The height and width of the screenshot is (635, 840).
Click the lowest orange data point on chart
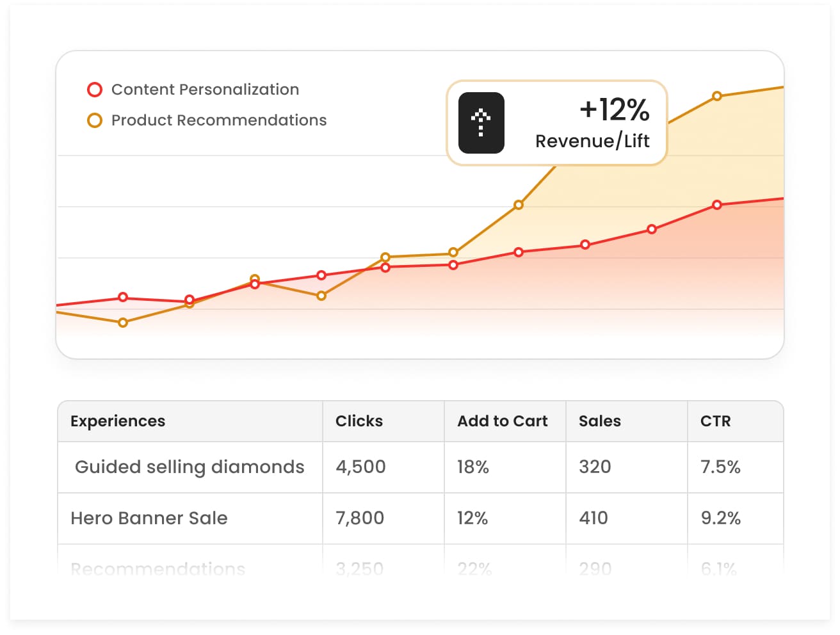point(123,323)
